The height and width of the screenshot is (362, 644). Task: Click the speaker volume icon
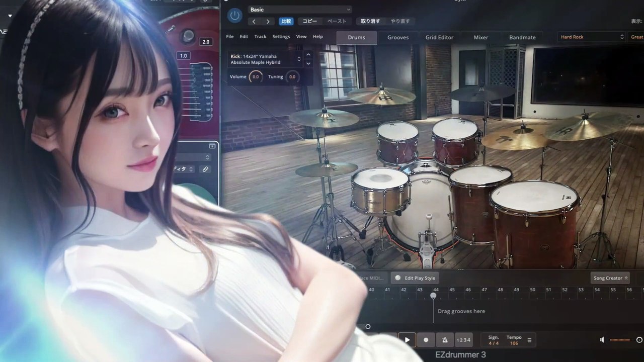(603, 340)
